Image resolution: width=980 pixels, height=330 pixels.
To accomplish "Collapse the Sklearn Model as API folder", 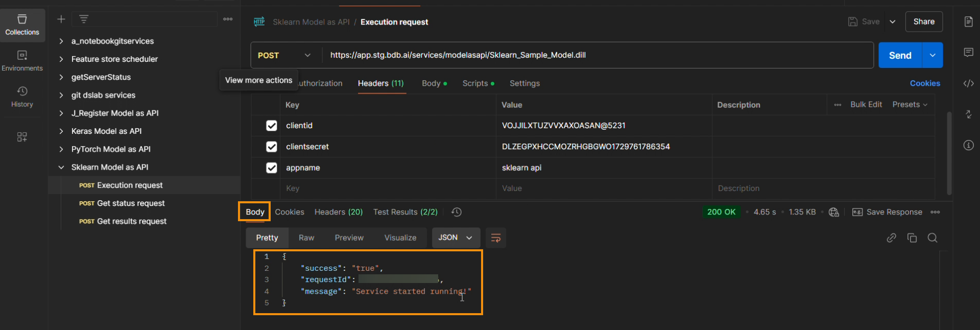I will pyautogui.click(x=61, y=168).
